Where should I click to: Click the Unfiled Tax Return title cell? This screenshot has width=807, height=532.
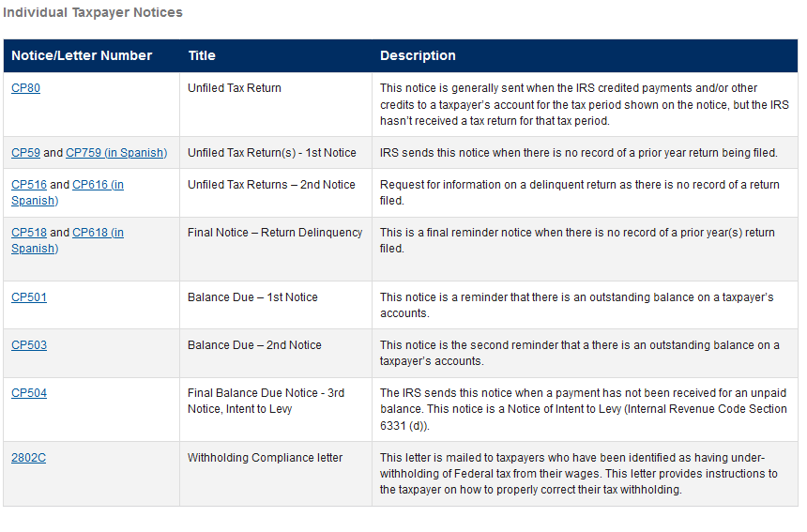point(235,88)
